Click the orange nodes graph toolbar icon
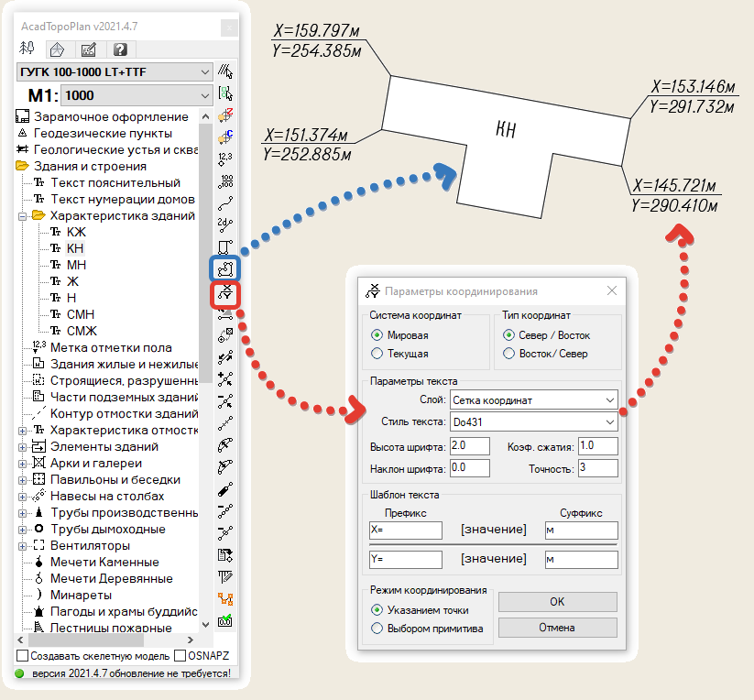The width and height of the screenshot is (754, 700). coord(225,599)
